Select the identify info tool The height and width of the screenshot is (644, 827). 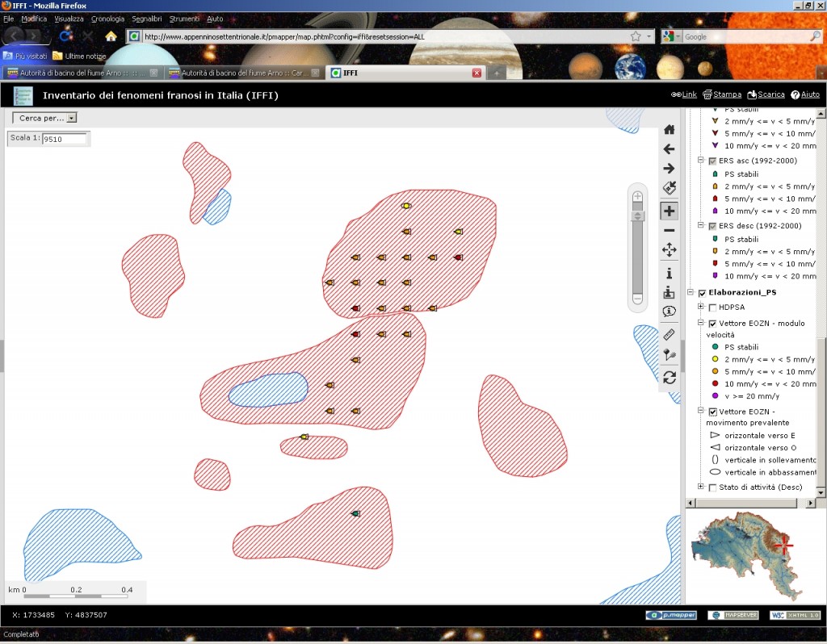pyautogui.click(x=669, y=273)
